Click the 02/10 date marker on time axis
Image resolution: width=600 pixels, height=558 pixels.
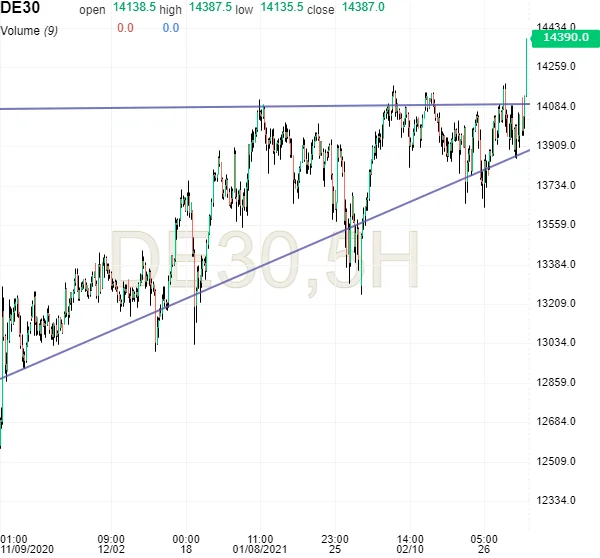coord(410,549)
